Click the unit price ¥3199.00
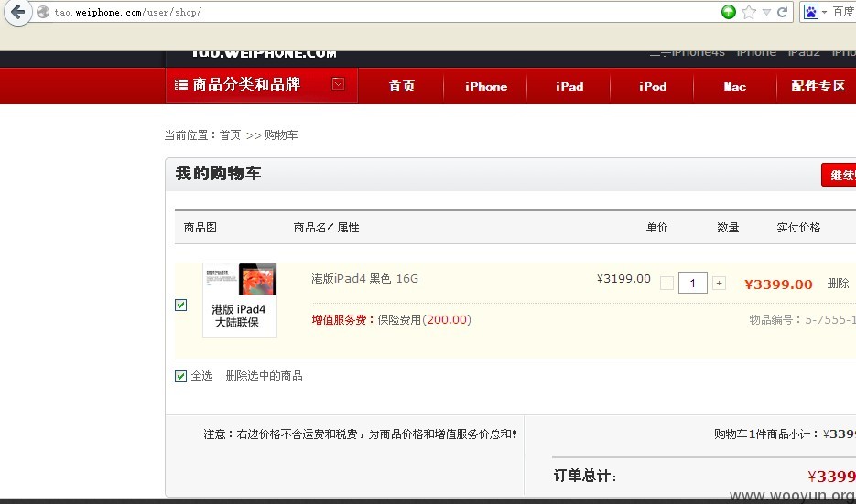856x504 pixels. [623, 279]
